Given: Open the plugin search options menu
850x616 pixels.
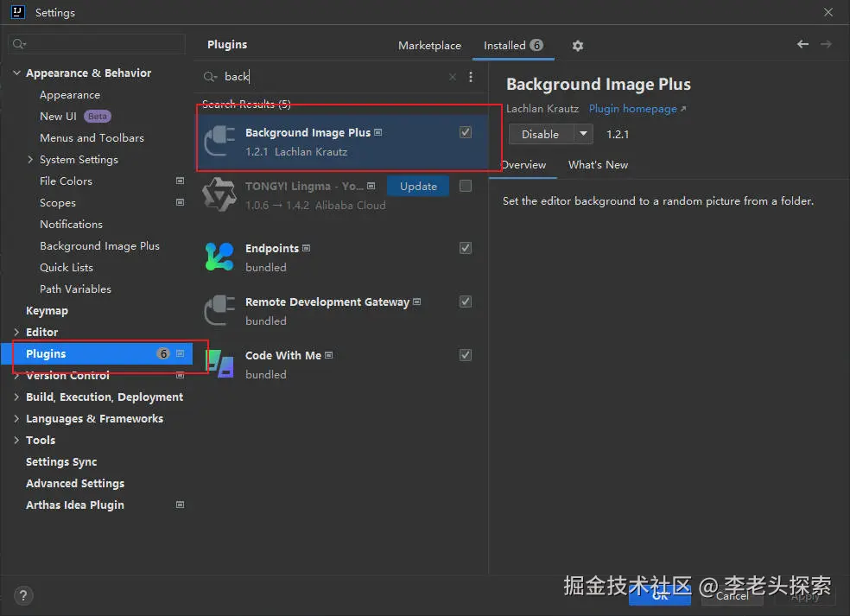Looking at the screenshot, I should tap(471, 77).
